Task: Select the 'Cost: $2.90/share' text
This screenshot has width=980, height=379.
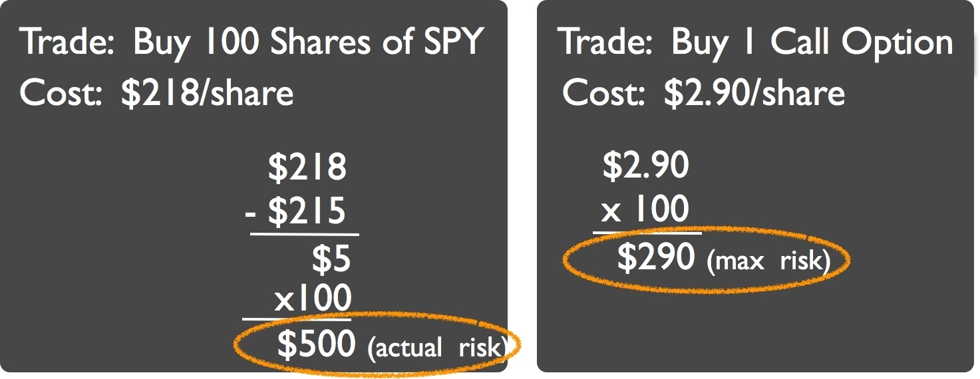Action: point(703,93)
